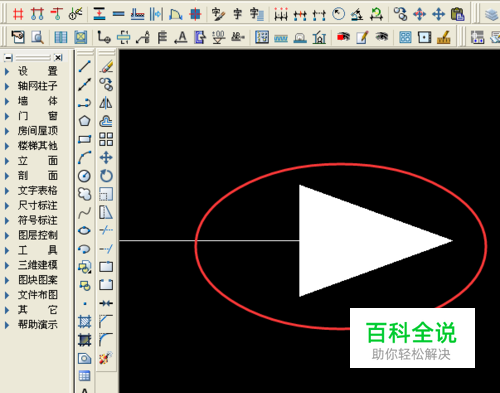This screenshot has height=393, width=500.
Task: Click the multi-line text 字 icon
Action: (x=257, y=14)
